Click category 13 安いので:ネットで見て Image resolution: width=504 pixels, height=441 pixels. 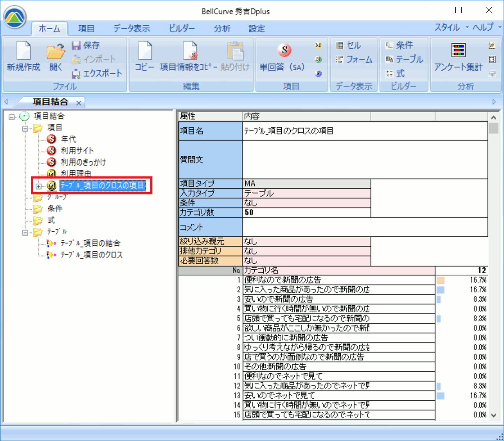339,396
